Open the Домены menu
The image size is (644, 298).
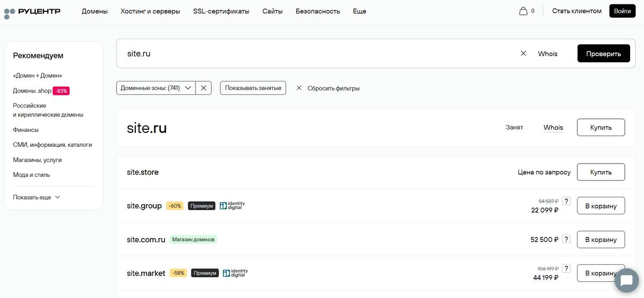94,11
